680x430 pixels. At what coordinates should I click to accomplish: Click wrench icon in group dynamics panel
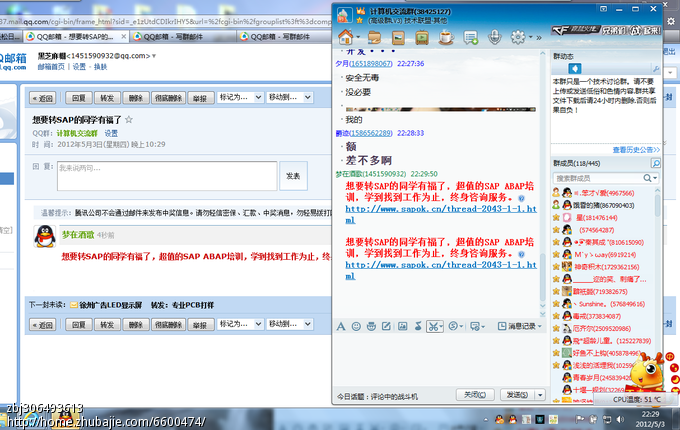pos(656,69)
